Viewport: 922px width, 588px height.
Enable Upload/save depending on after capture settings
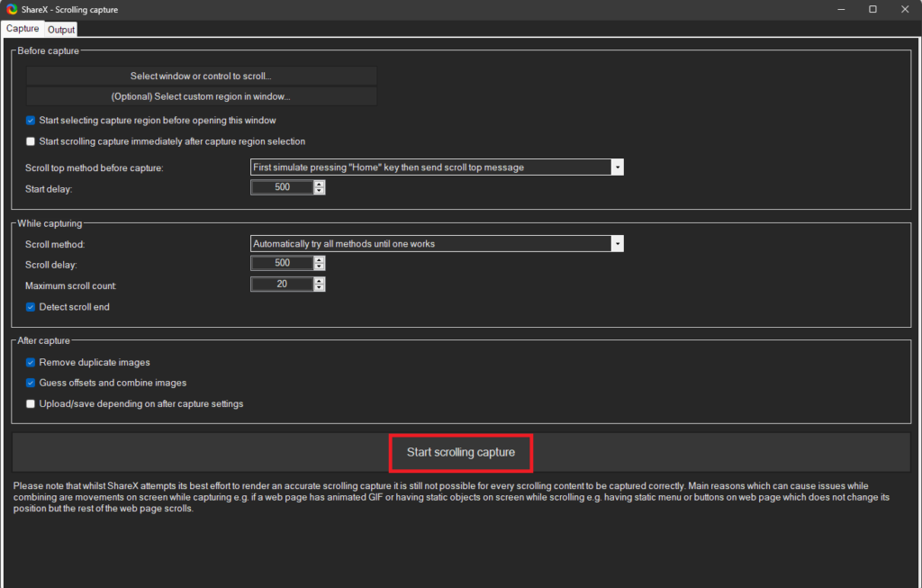tap(31, 403)
